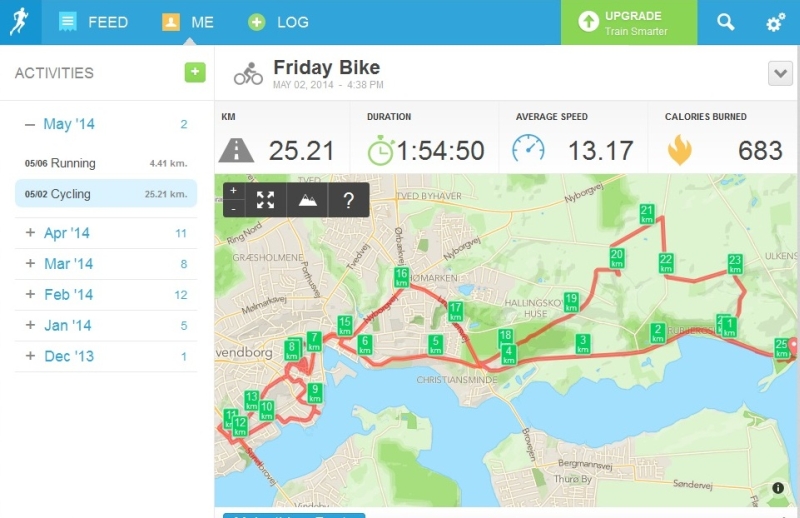Toggle fullscreen map view icon
Screen dimensions: 800x518
(x=265, y=200)
